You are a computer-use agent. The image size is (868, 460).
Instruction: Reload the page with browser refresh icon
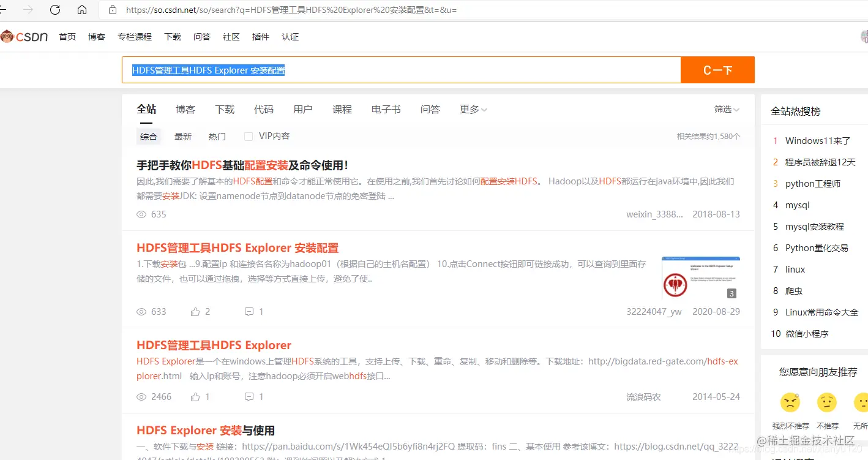tap(55, 10)
